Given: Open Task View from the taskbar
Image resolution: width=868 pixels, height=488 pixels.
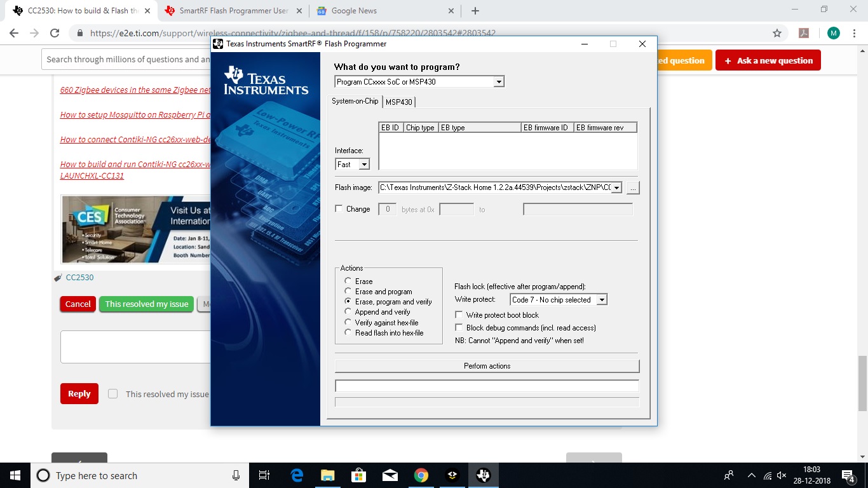Looking at the screenshot, I should click(264, 475).
